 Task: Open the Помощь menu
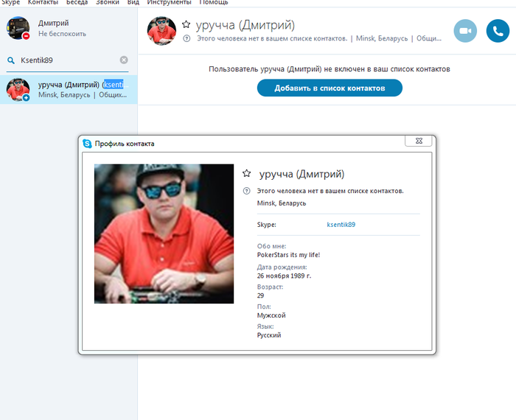tap(214, 2)
